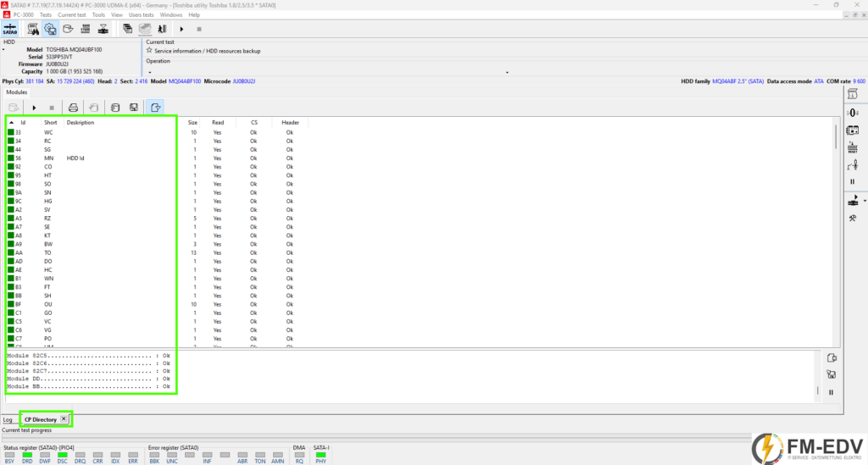Image resolution: width=868 pixels, height=465 pixels.
Task: Click the passport info icon on right sidebar
Action: pyautogui.click(x=853, y=95)
